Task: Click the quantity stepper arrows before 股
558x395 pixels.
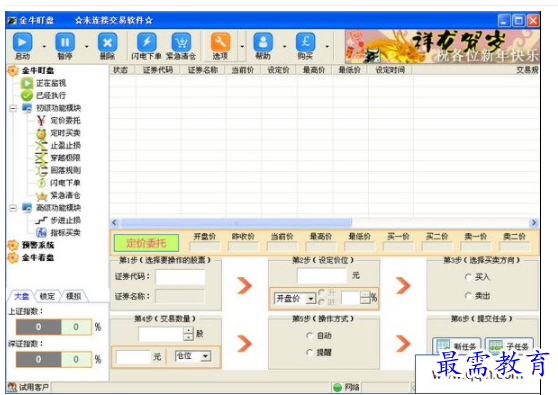Action: pos(188,334)
